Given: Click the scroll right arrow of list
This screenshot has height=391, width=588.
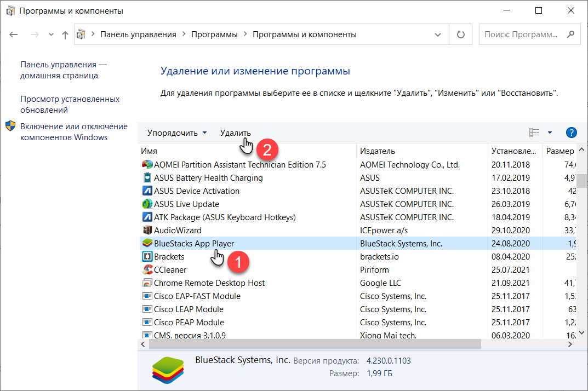Looking at the screenshot, I should coord(570,344).
